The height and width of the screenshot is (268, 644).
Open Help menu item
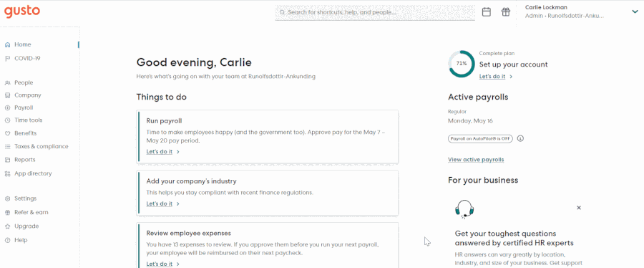21,240
